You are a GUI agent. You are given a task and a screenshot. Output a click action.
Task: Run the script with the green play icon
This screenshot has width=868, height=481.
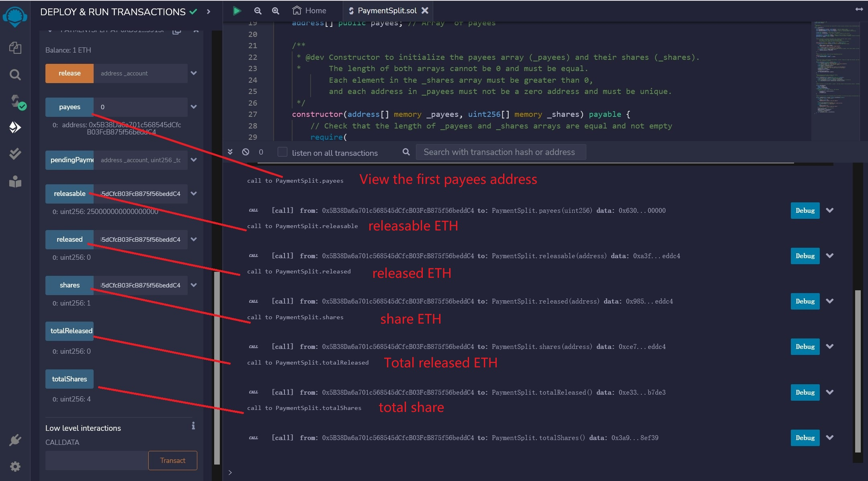tap(237, 11)
